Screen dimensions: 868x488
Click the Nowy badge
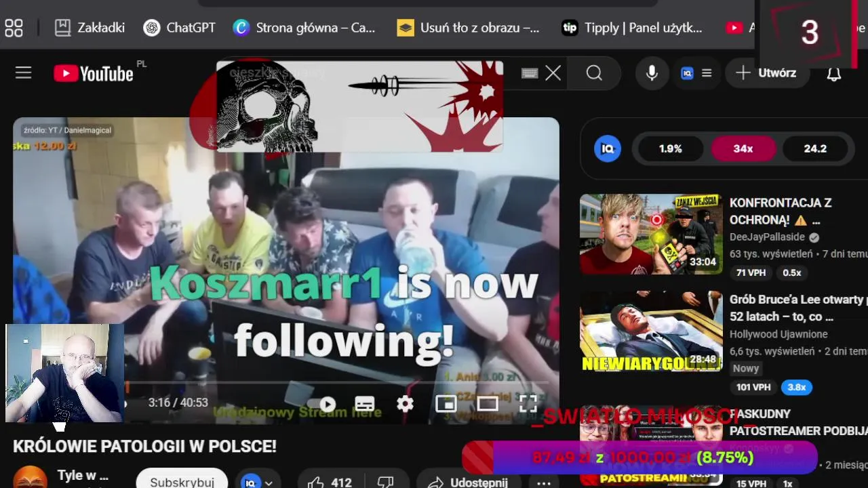[746, 368]
